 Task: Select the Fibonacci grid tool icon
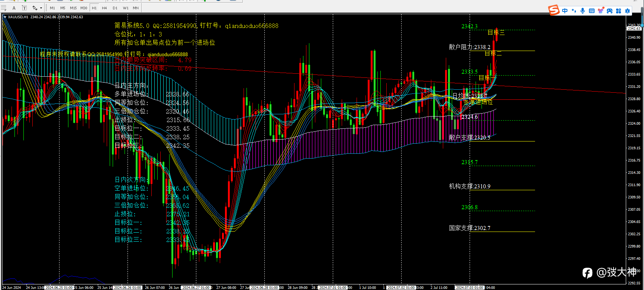click(x=3, y=8)
